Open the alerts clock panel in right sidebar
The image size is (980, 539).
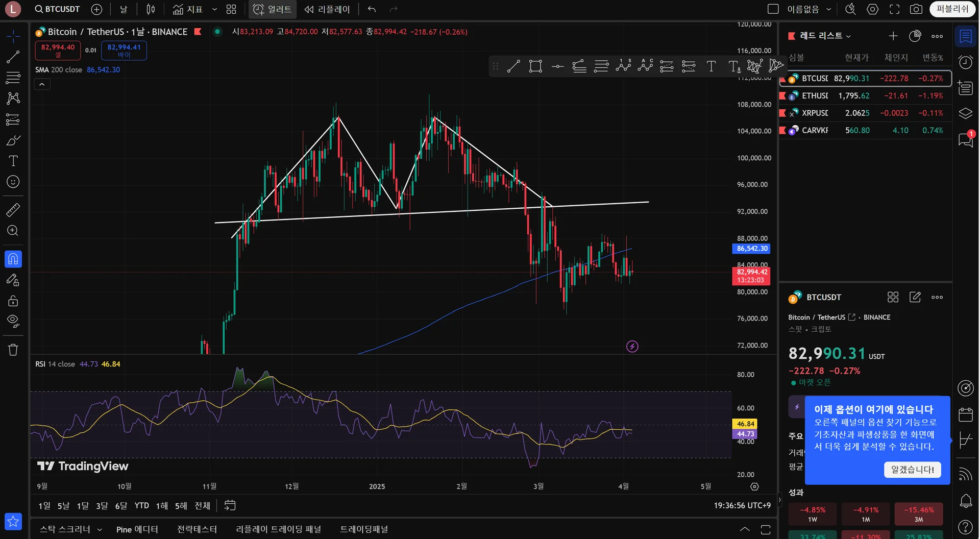(x=966, y=62)
